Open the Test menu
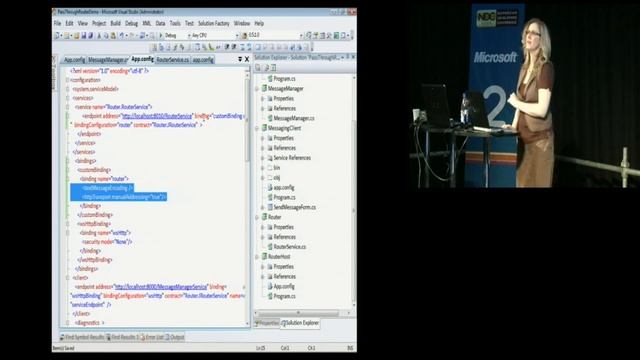 click(189, 24)
